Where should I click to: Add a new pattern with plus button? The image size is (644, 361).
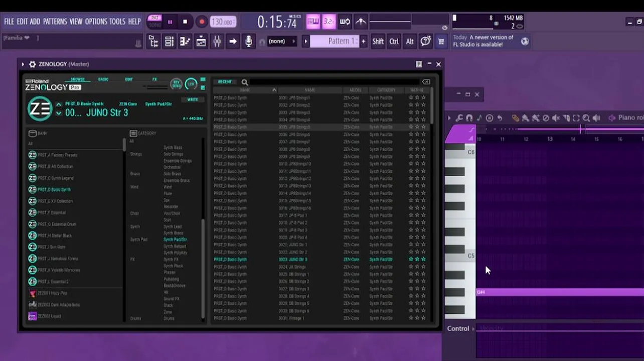[364, 42]
